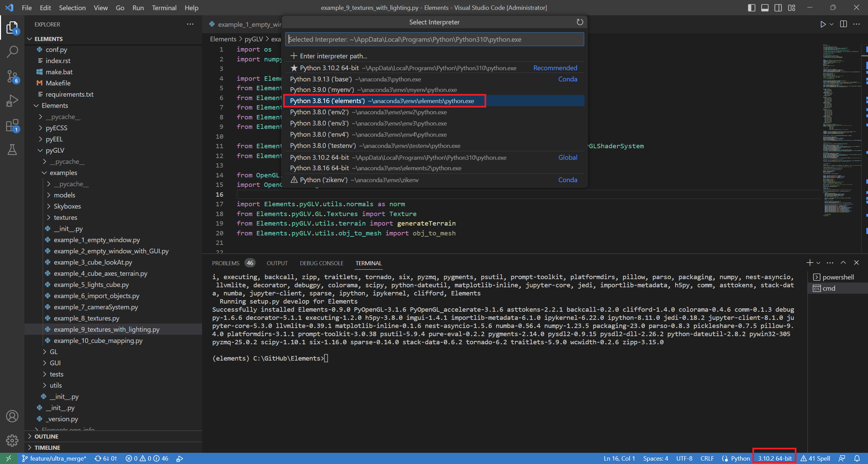868x464 pixels.
Task: Open the remote window indicator
Action: 8,459
